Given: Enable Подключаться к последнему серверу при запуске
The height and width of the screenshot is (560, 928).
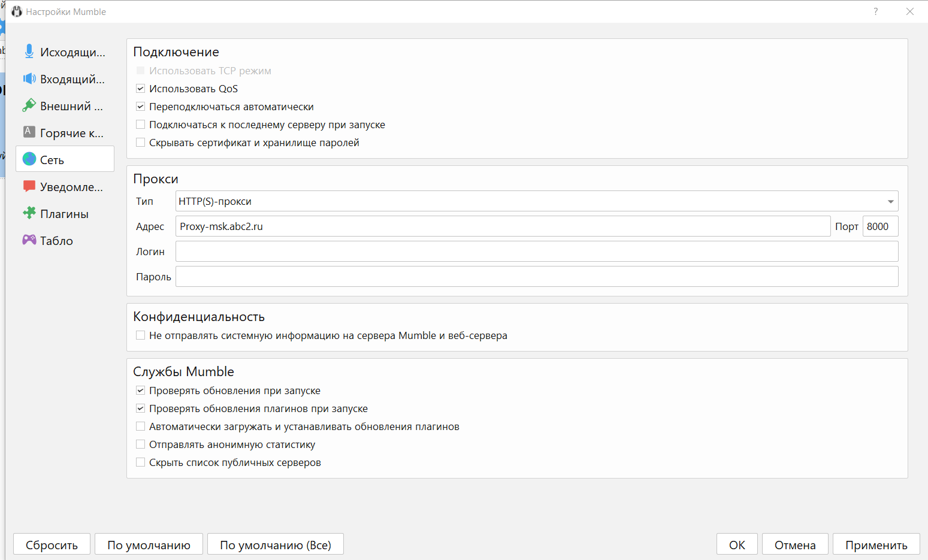Looking at the screenshot, I should pos(140,125).
